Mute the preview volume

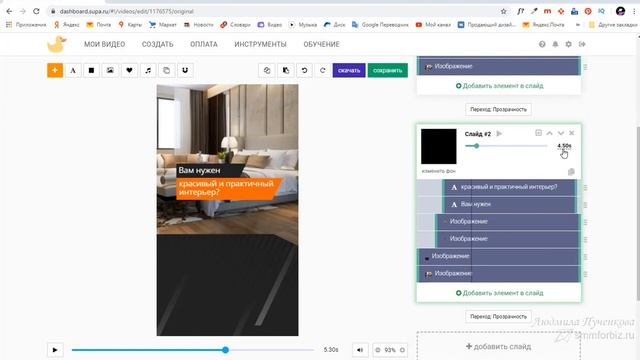(x=360, y=350)
